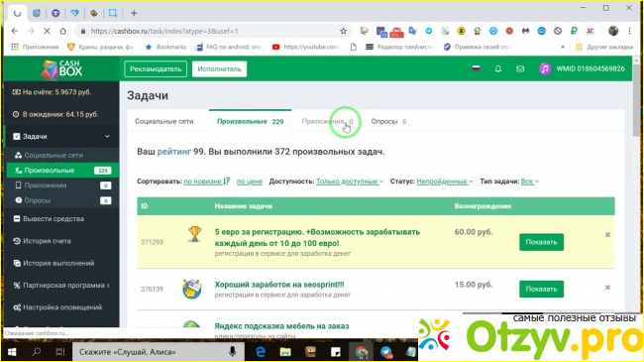Open Task View on taskbar
This screenshot has height=362, width=644.
60,352
